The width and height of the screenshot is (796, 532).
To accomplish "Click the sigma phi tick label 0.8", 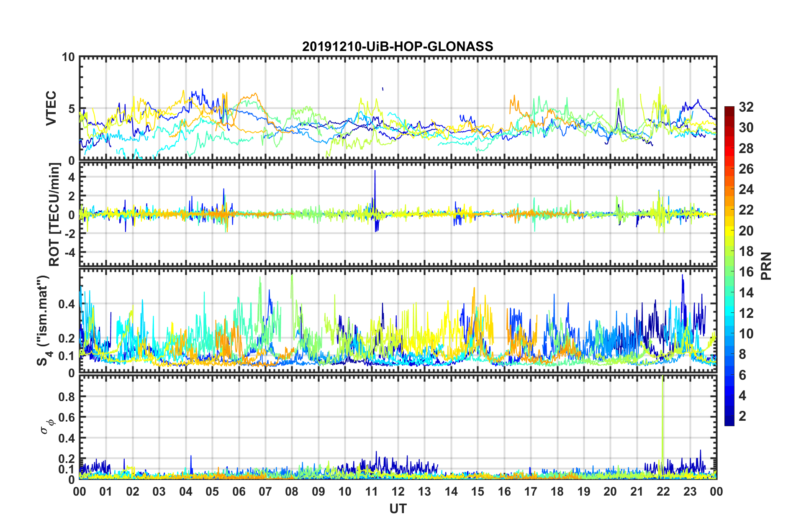I will click(67, 396).
